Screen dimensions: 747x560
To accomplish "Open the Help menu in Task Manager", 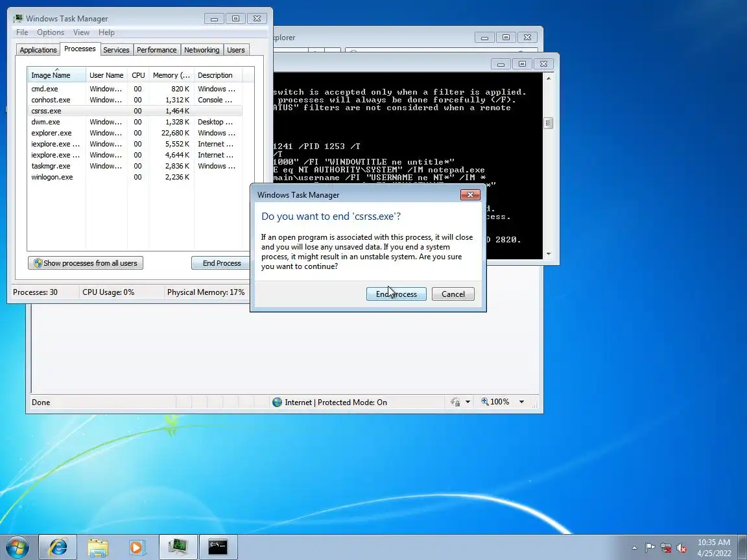I will [106, 32].
